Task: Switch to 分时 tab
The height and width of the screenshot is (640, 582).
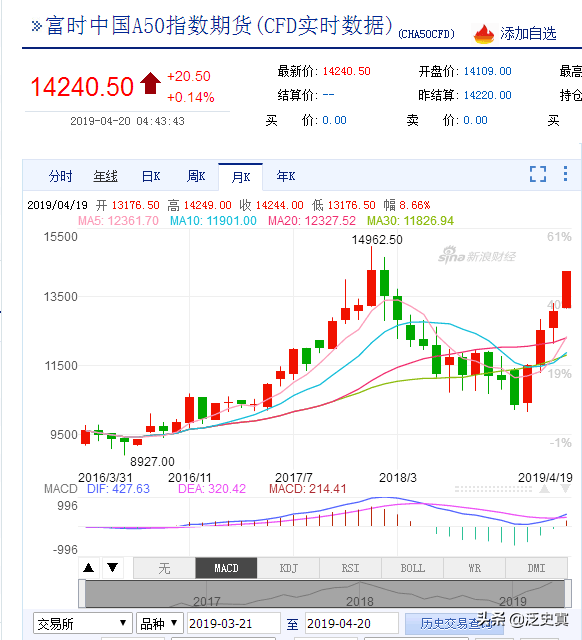Action: (x=60, y=176)
